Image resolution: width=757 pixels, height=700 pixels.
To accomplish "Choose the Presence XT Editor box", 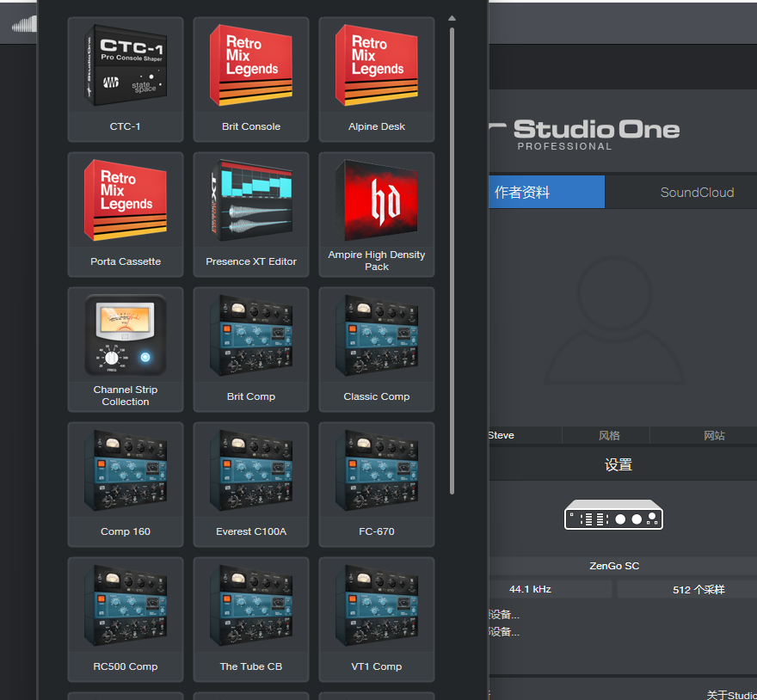I will tap(251, 215).
